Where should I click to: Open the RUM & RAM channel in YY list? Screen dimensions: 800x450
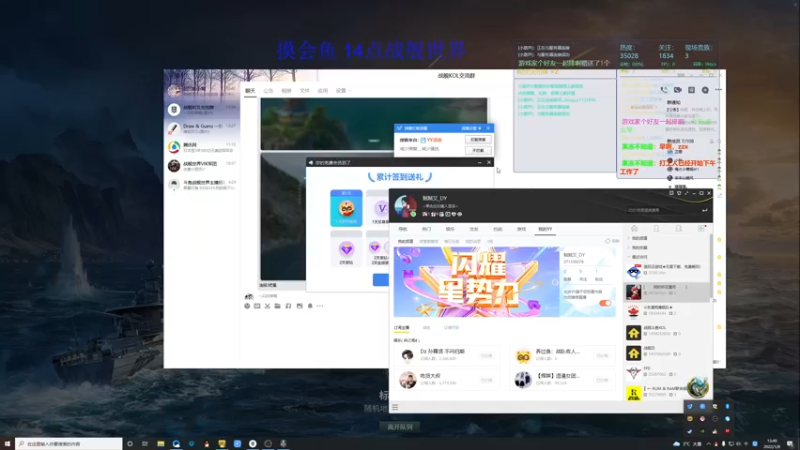click(x=666, y=392)
